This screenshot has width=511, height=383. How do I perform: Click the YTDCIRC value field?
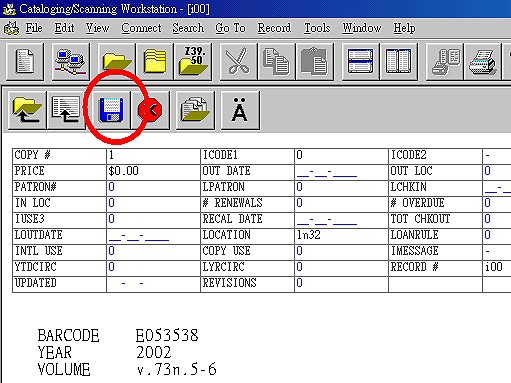(x=153, y=268)
